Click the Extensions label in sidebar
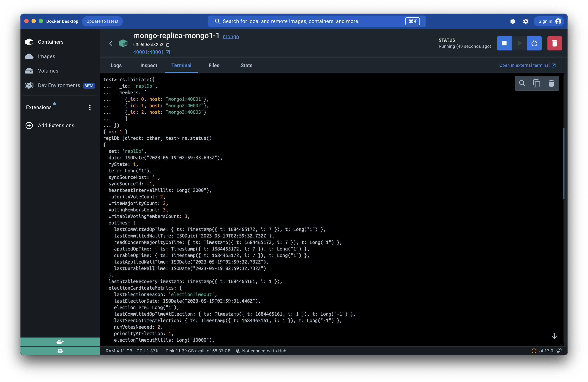588x382 pixels. point(39,107)
